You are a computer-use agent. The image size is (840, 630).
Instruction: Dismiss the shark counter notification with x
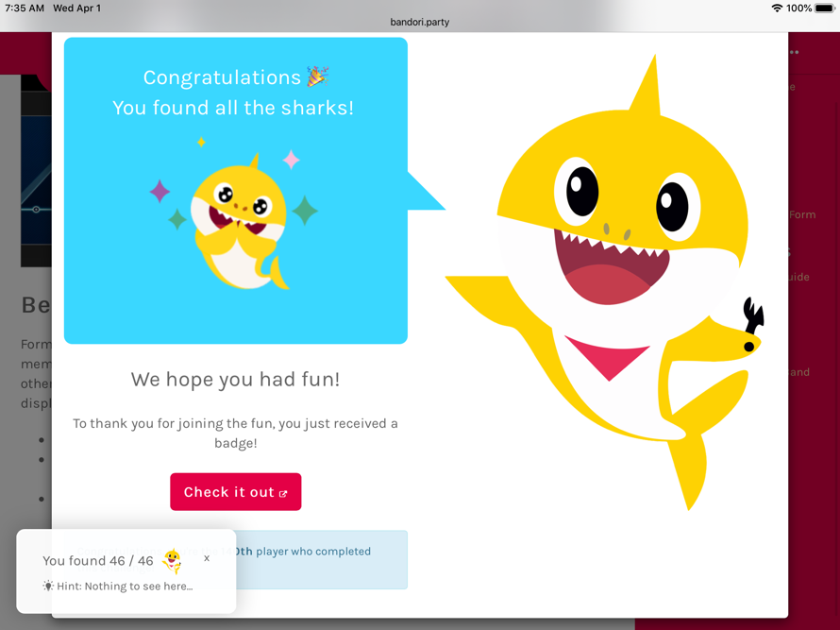tap(207, 558)
